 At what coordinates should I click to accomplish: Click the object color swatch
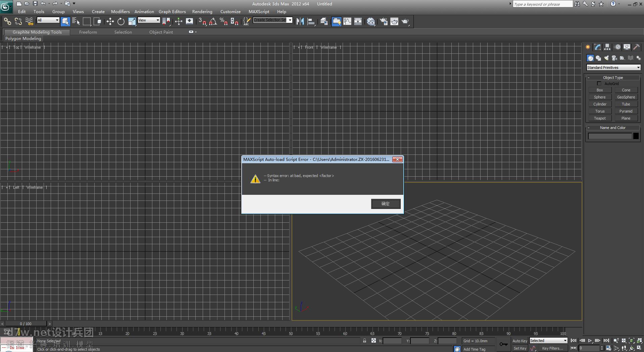636,136
